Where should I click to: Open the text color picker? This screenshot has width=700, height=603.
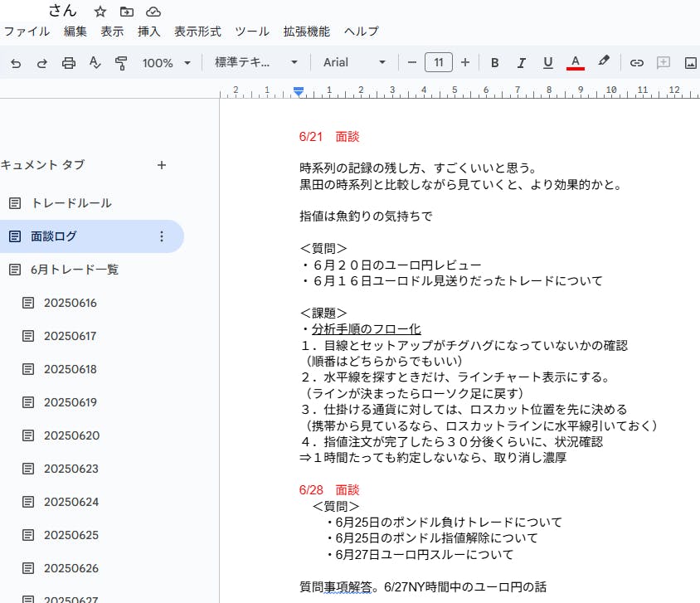pyautogui.click(x=575, y=62)
